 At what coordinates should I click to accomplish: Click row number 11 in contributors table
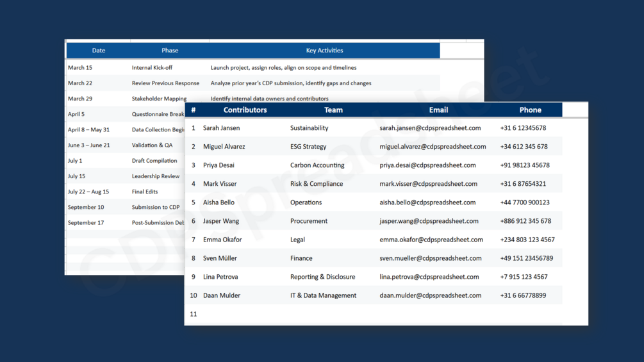[194, 315]
